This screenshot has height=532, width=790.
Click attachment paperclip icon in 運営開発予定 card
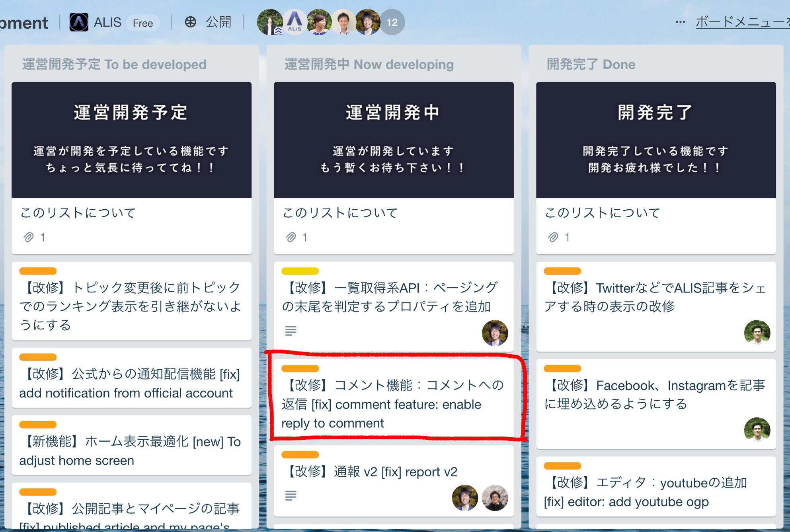click(29, 238)
